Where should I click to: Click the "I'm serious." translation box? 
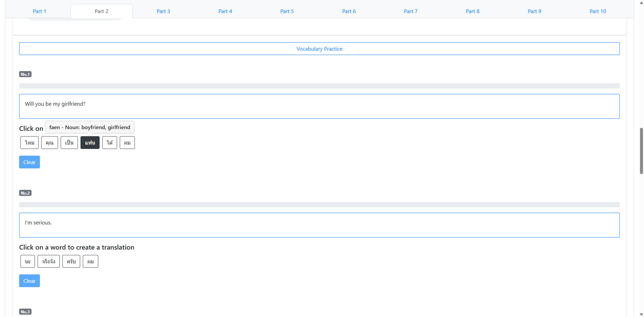coord(319,225)
